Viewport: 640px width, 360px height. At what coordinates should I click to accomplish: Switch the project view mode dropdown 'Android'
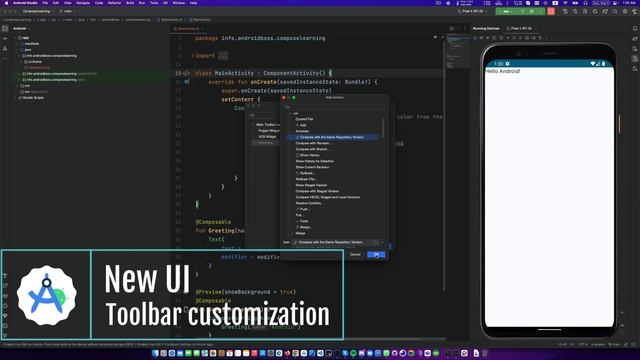coord(21,29)
